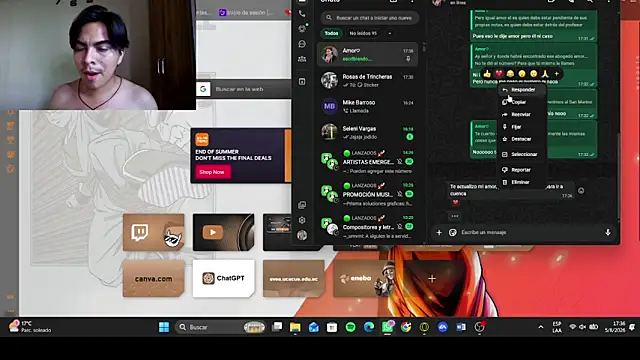Select the No leídos chat filter
This screenshot has height=360, width=640.
tap(363, 33)
